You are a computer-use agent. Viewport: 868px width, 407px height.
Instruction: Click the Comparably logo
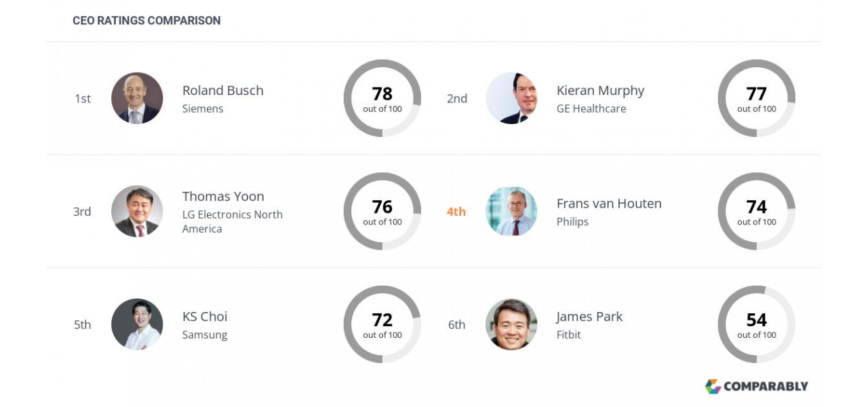(x=756, y=386)
